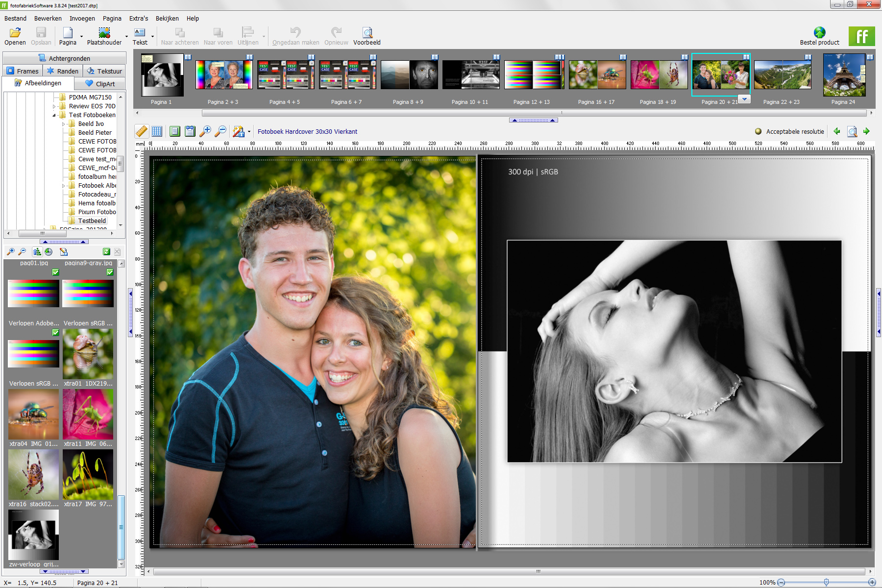The width and height of the screenshot is (882, 588).
Task: Go to next page with green arrow
Action: coord(866,131)
